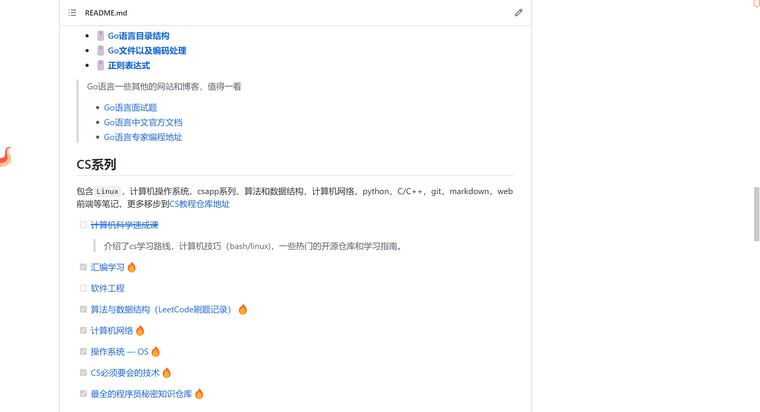
Task: Click the fire icon after 操作系统 — OS
Action: [156, 352]
